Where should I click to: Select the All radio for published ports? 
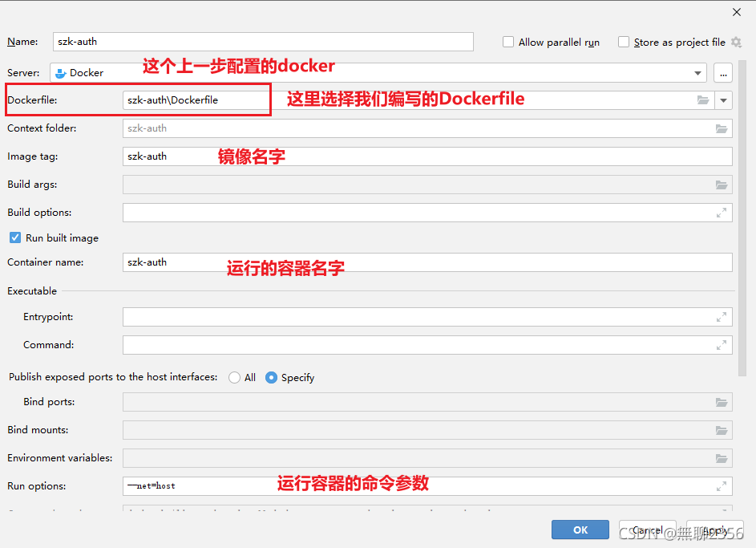click(x=236, y=377)
